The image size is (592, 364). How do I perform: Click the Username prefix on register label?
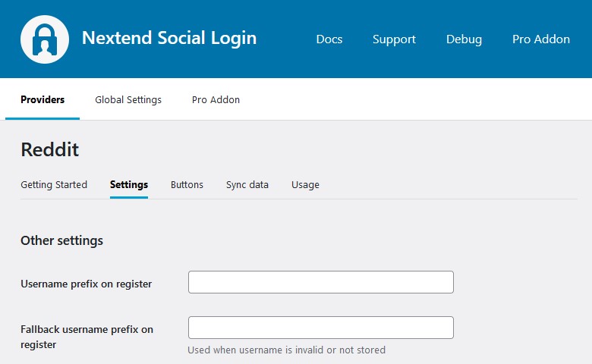click(x=86, y=284)
